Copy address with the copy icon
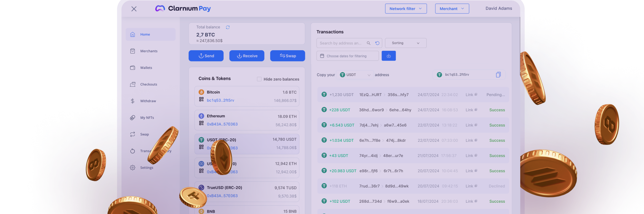Viewport: 644px width, 214px height. [x=498, y=75]
